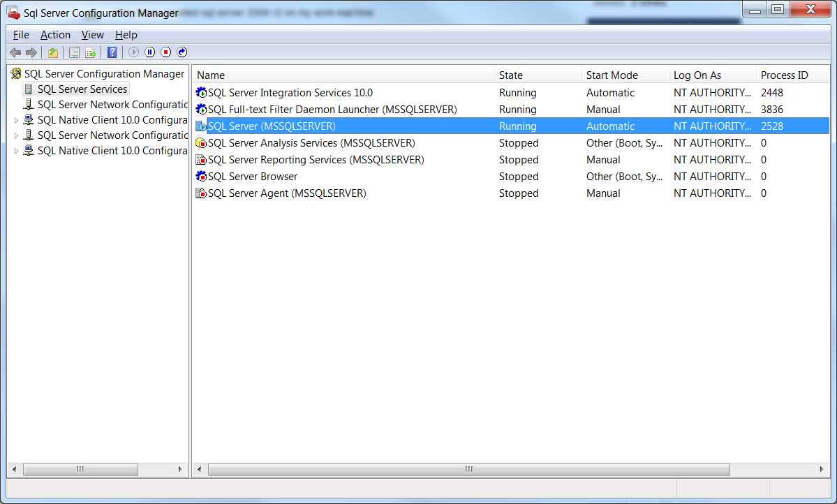The height and width of the screenshot is (504, 837).
Task: Click Process ID value 3836
Action: tap(772, 110)
